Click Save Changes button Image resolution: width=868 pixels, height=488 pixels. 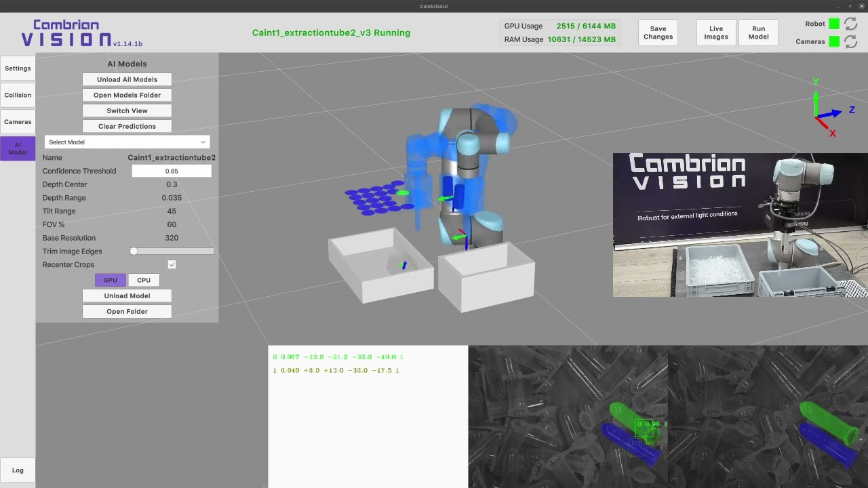[x=658, y=33]
